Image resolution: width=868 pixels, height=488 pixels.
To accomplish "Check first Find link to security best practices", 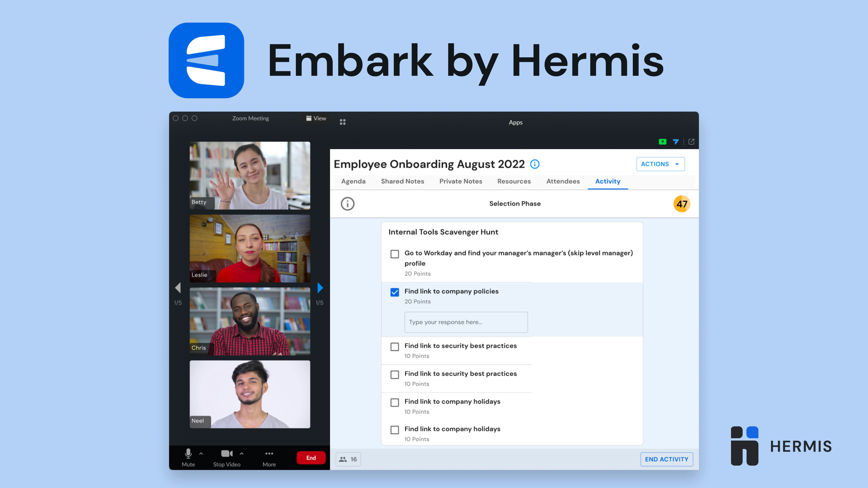I will coord(395,347).
